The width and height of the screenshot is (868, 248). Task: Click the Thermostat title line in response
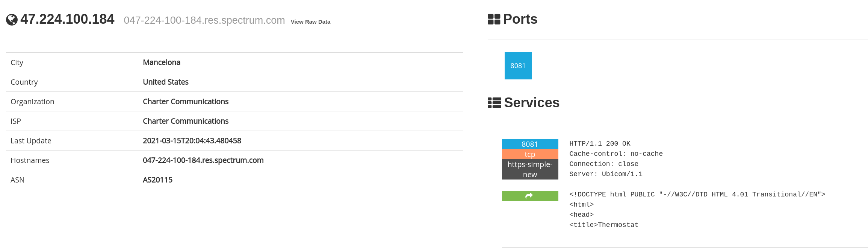coord(603,225)
